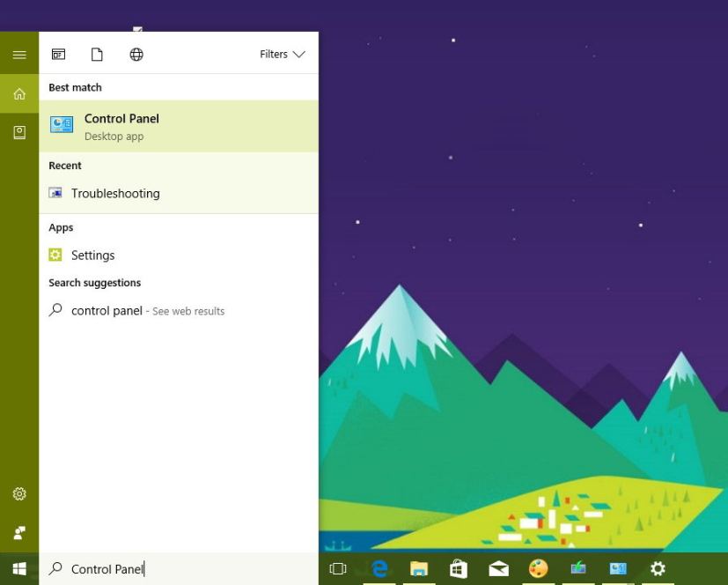
Task: Open the Mail app from taskbar
Action: point(498,568)
